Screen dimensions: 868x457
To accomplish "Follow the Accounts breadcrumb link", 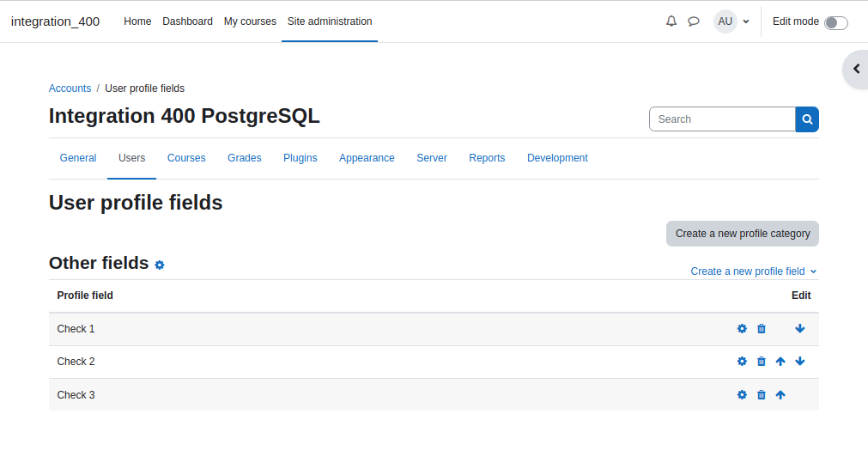I will point(70,88).
